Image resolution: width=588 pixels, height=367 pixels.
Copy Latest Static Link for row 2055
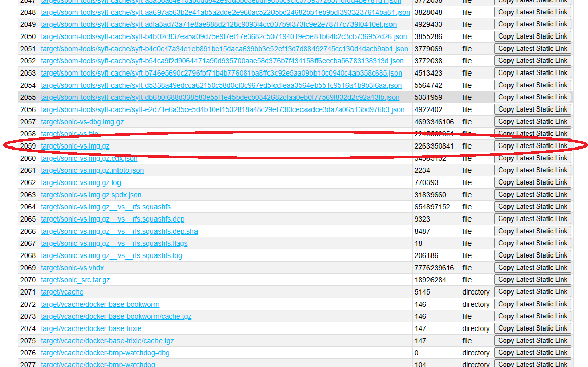click(532, 97)
